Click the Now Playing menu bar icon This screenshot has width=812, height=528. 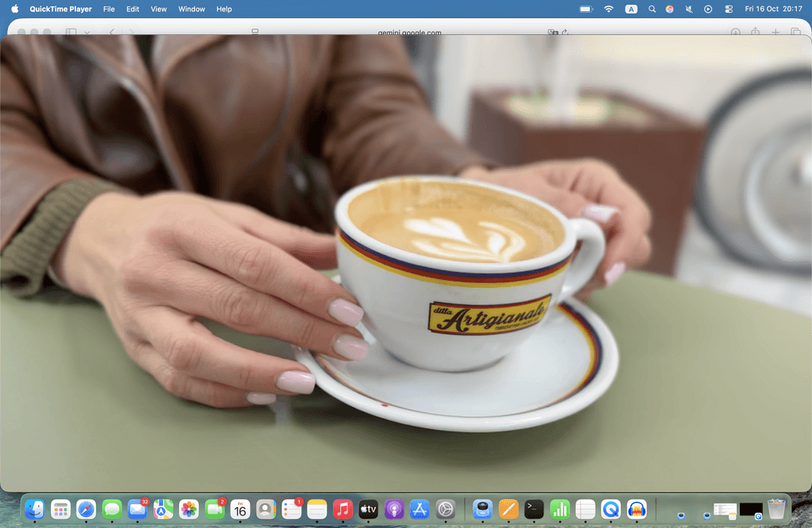708,9
